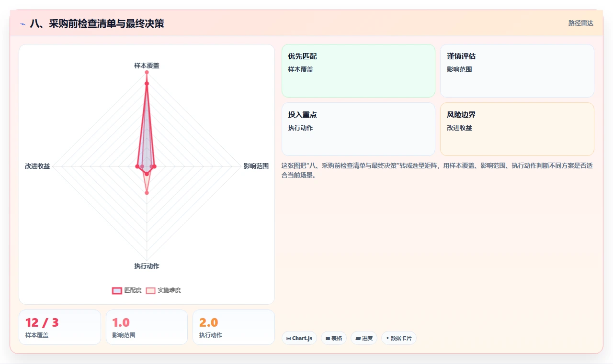This screenshot has height=364, width=613.
Task: Open the 优先匹配 card
Action: (358, 71)
